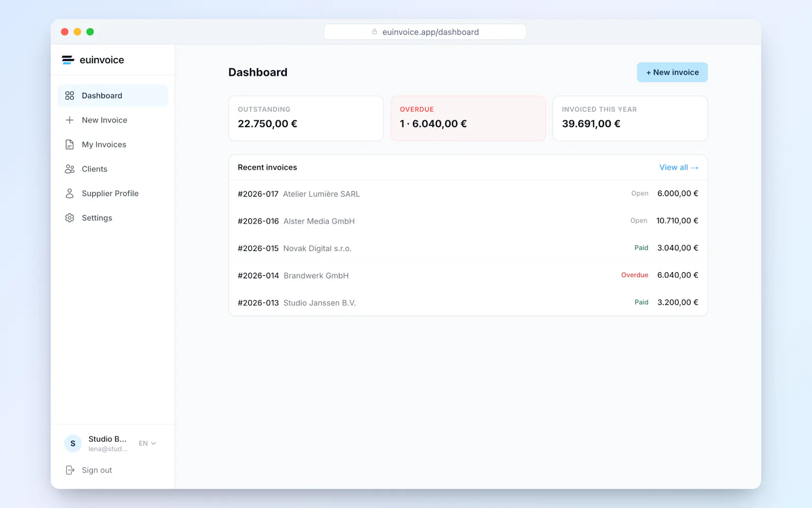Click the amount 3.040,00 €

click(678, 248)
